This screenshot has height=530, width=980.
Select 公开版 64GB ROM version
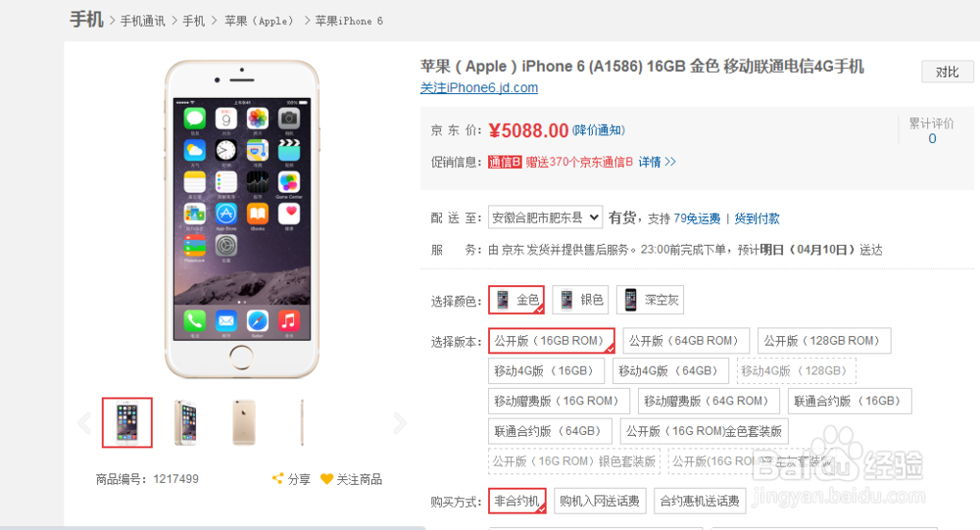click(686, 341)
